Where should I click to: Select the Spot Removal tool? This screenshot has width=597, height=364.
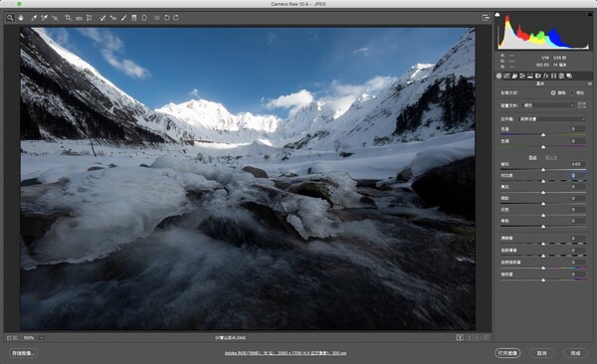102,18
